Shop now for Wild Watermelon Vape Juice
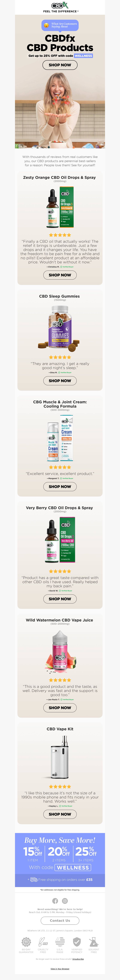Viewport: 120px width, 980px height. click(x=60, y=708)
